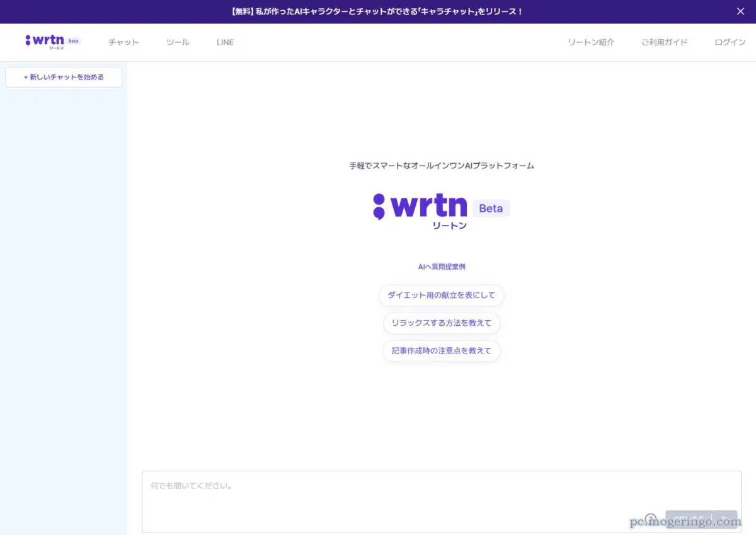This screenshot has width=756, height=535.
Task: Open the キャラチャット release announcement banner
Action: coord(377,11)
